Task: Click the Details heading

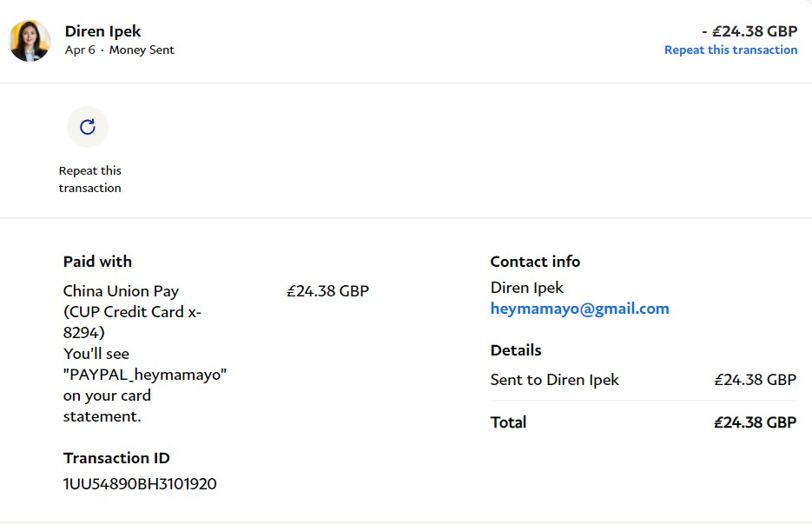Action: (x=515, y=350)
